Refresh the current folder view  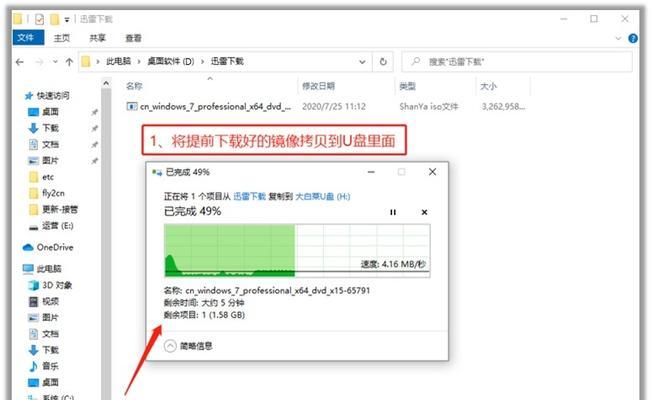click(x=383, y=62)
